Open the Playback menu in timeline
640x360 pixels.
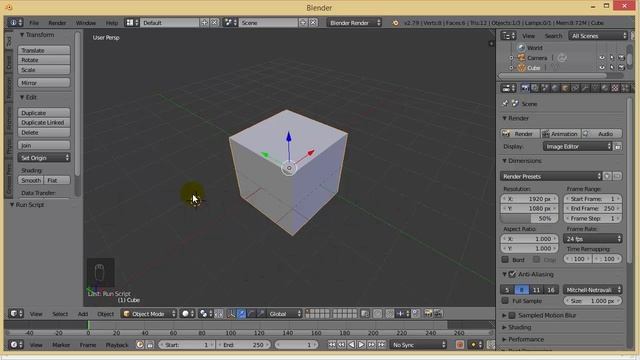(x=117, y=345)
